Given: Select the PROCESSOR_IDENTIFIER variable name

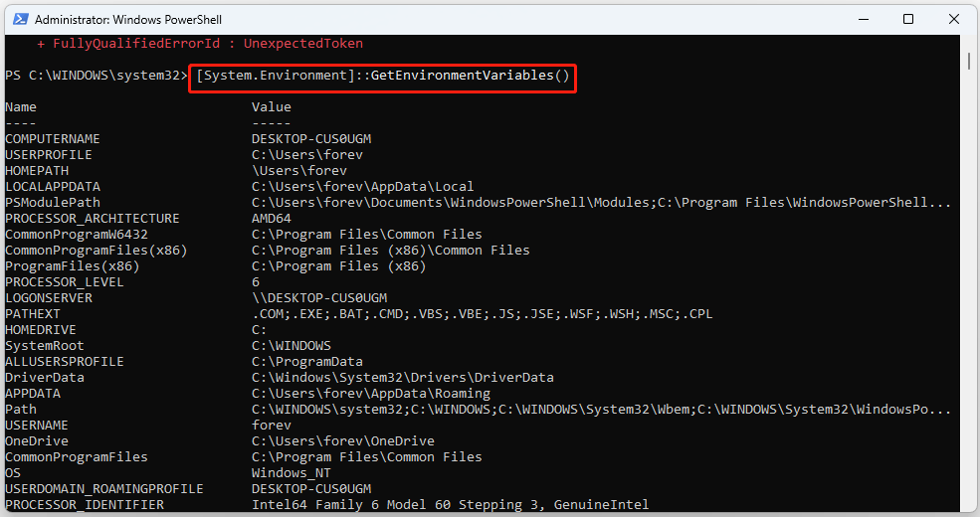Looking at the screenshot, I should point(85,505).
